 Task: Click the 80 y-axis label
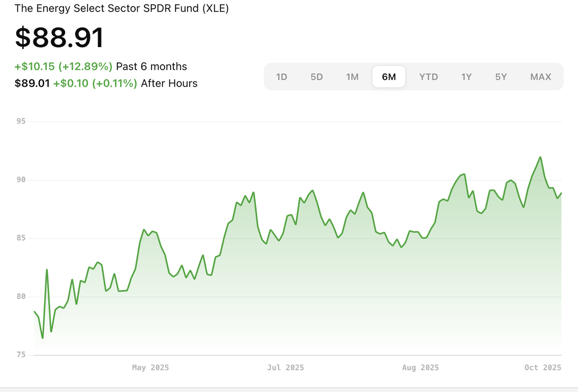point(21,296)
